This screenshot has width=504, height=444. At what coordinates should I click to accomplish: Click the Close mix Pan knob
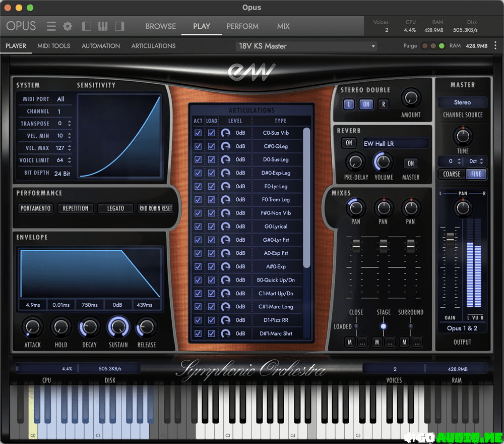click(x=355, y=208)
